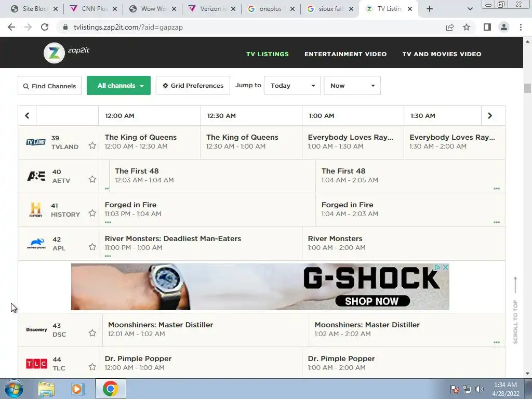This screenshot has height=399, width=532.
Task: Favorite DSC channel with star toggle
Action: coord(92,333)
